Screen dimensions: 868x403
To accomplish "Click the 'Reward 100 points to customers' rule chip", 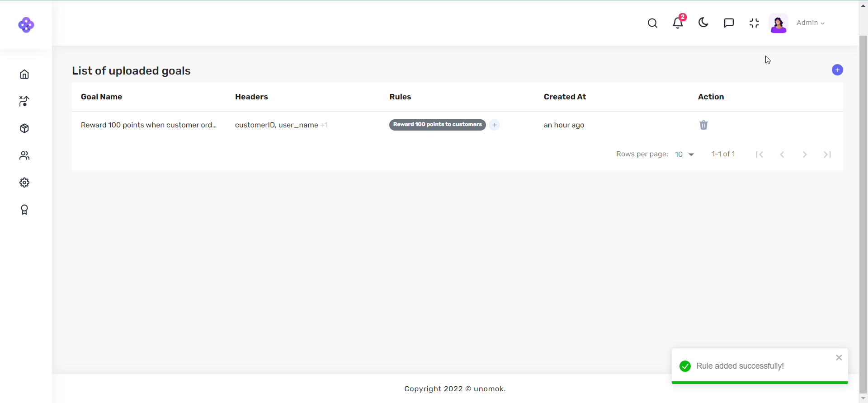I will pos(437,125).
